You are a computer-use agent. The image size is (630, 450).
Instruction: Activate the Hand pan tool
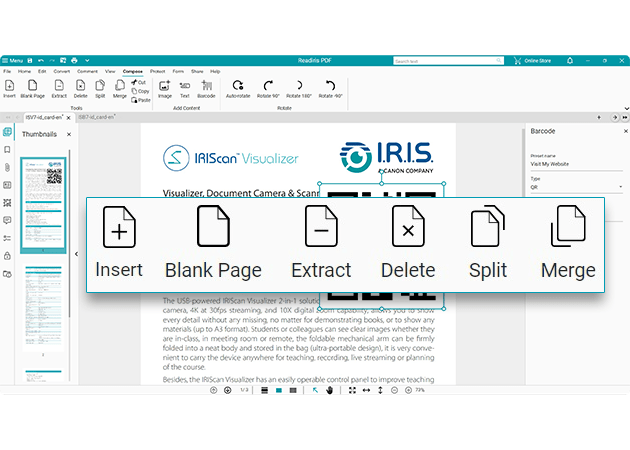pos(329,390)
